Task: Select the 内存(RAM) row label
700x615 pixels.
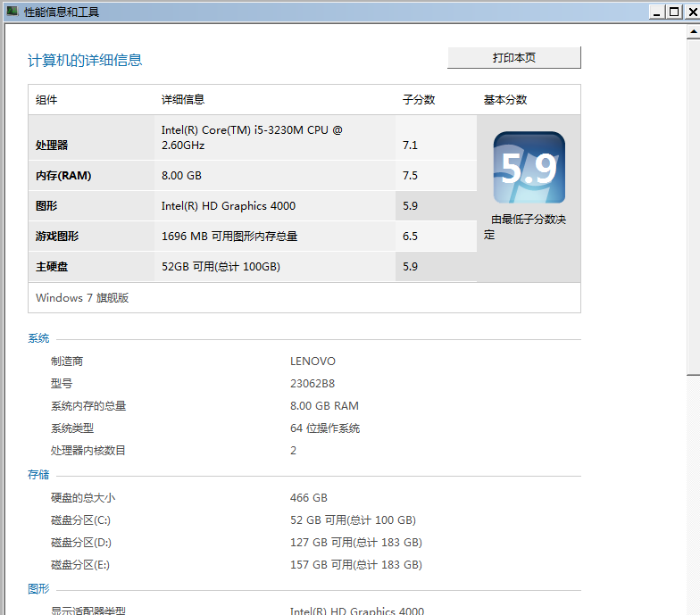Action: [x=63, y=175]
